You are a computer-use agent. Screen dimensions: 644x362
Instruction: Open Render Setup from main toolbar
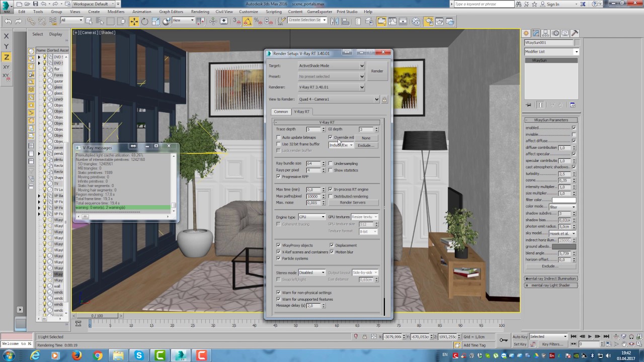click(428, 21)
